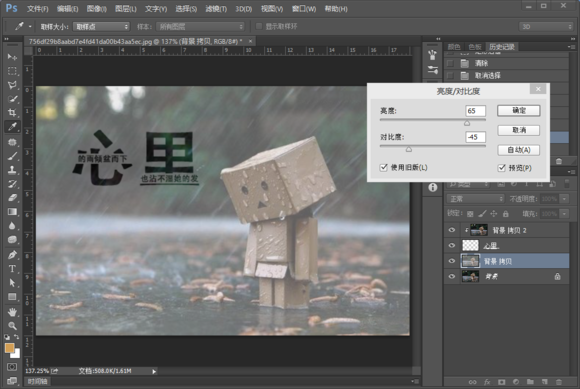Click the 取消 button
The image size is (580, 389).
coord(519,130)
